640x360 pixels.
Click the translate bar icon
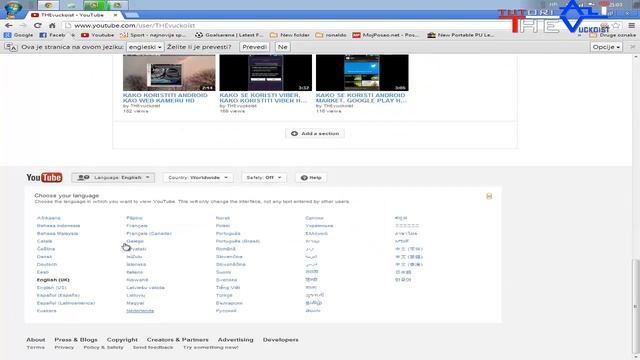pyautogui.click(x=11, y=47)
